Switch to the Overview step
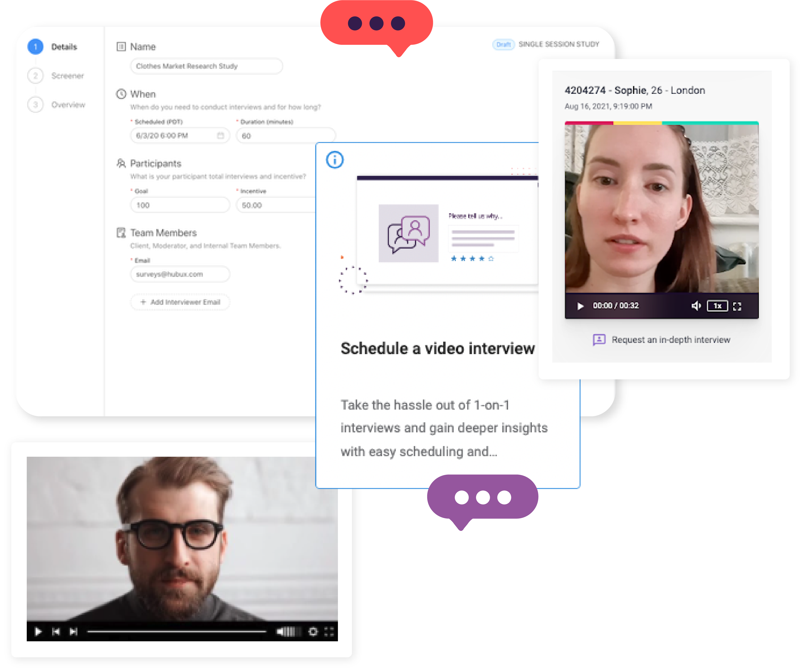 pos(68,105)
